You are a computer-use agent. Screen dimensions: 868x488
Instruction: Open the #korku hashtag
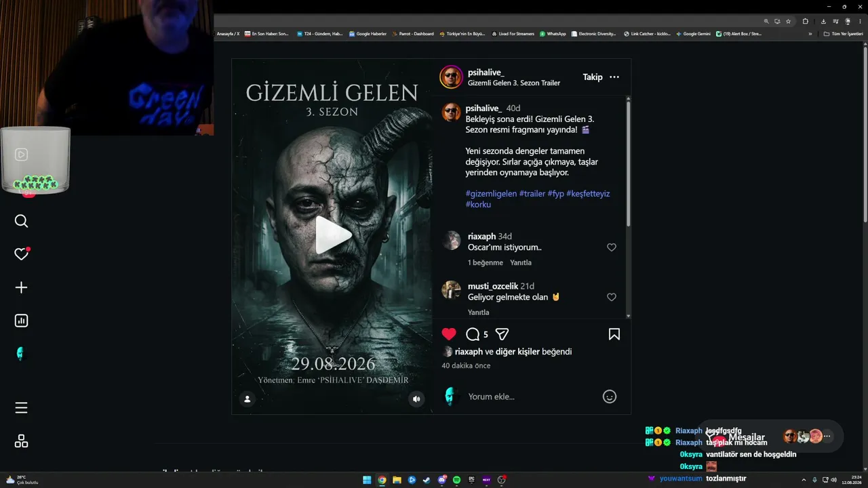(x=478, y=204)
